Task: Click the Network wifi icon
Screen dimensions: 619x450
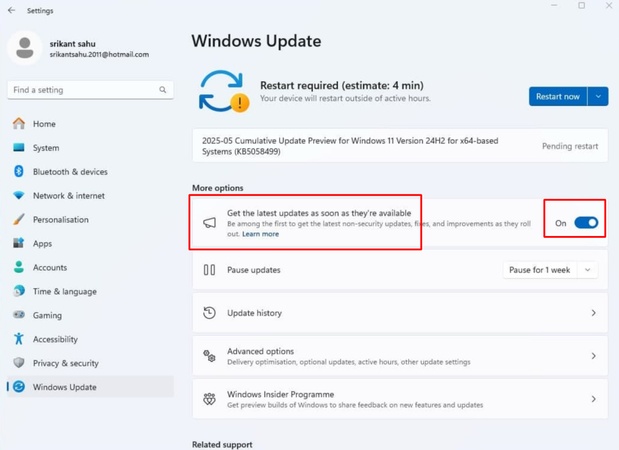Action: tap(19, 195)
